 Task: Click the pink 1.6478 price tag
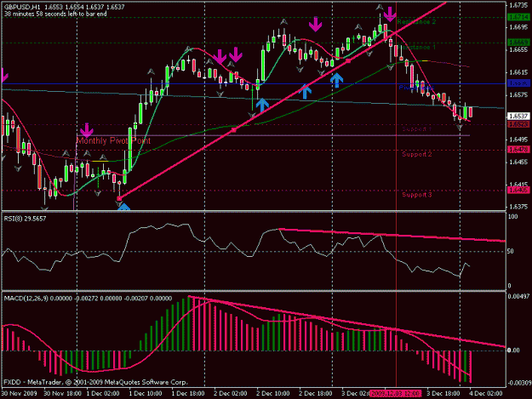tap(518, 150)
